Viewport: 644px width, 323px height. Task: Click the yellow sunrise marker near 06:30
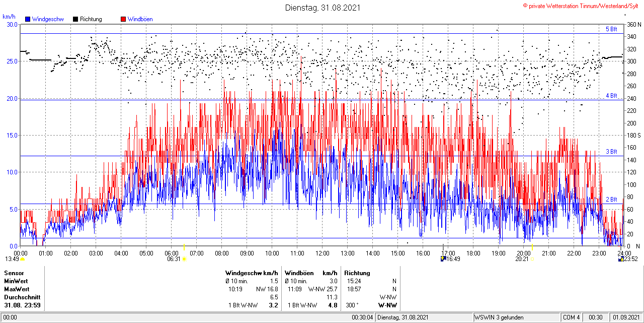[185, 247]
